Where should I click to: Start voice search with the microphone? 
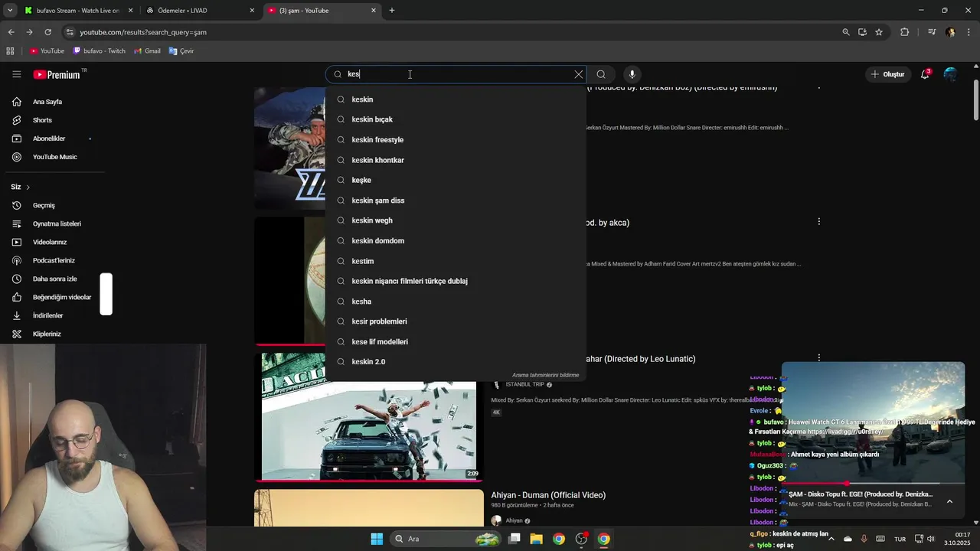632,74
